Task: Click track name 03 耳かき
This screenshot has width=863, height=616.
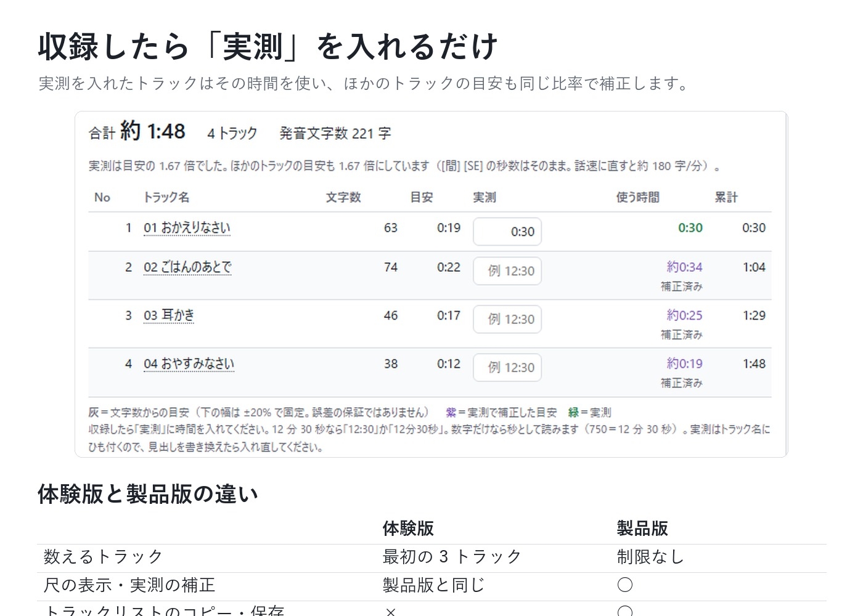Action: point(169,315)
